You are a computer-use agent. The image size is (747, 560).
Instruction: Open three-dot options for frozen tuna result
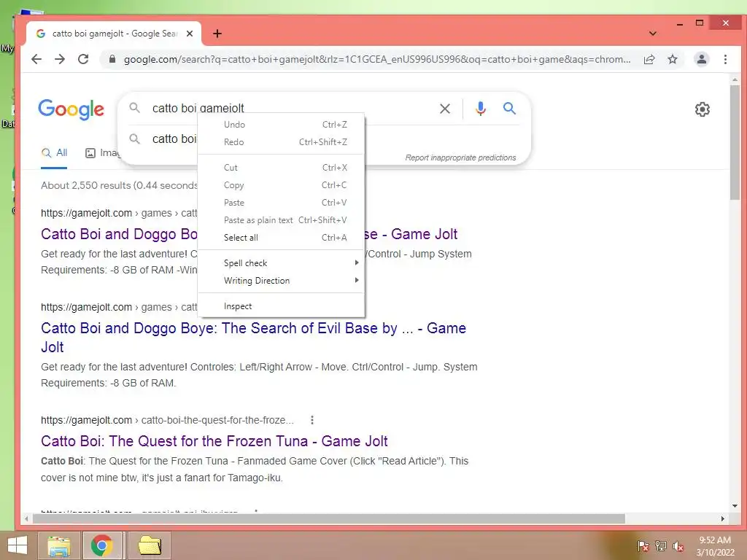pyautogui.click(x=312, y=420)
